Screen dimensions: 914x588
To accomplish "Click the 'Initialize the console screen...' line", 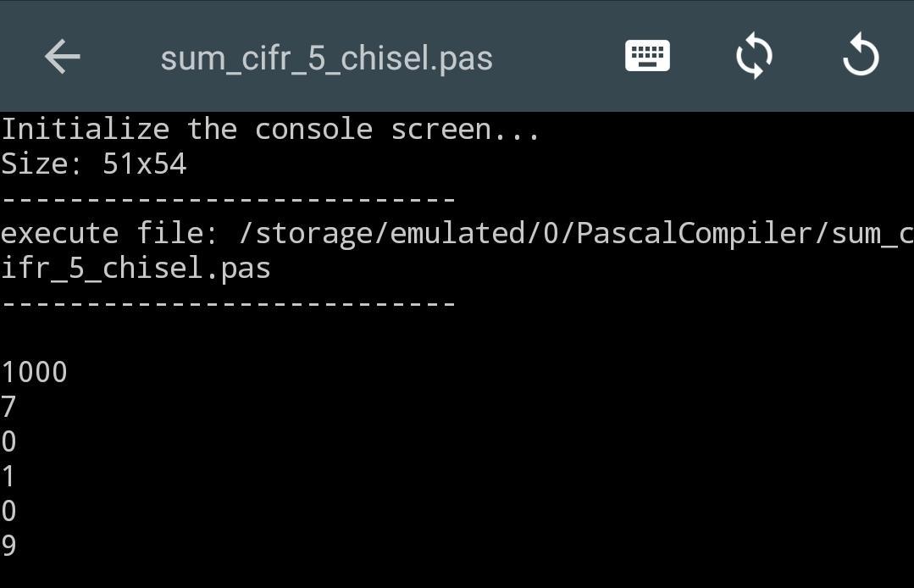I will click(269, 130).
